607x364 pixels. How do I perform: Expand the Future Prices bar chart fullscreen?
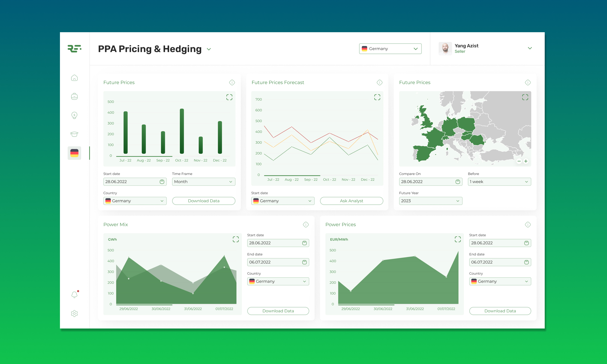click(229, 97)
